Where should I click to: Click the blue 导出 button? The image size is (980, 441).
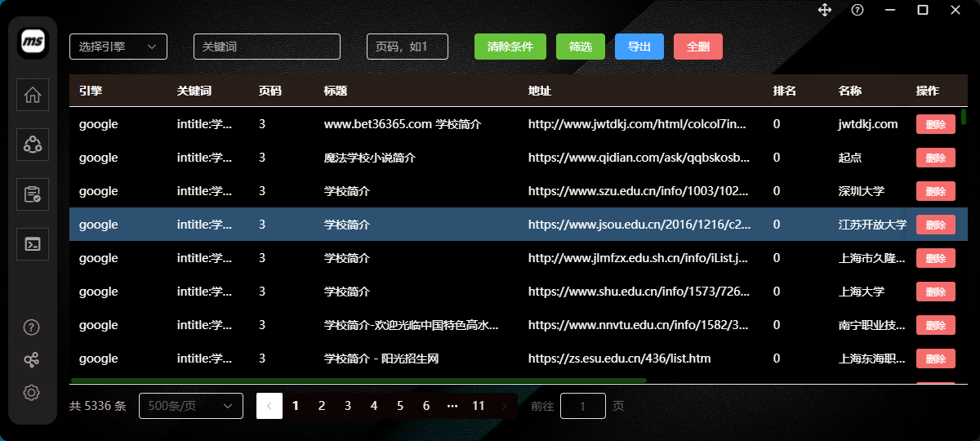coord(639,47)
